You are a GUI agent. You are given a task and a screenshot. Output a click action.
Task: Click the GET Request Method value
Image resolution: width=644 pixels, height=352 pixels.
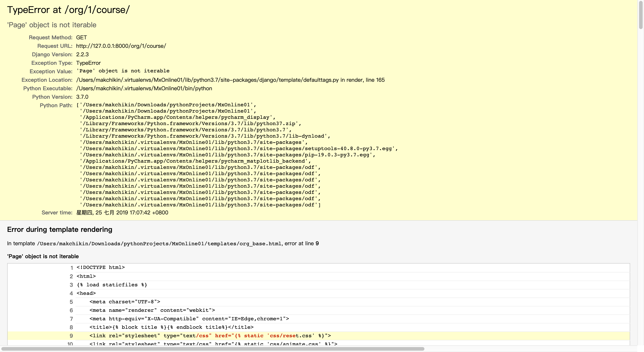81,38
